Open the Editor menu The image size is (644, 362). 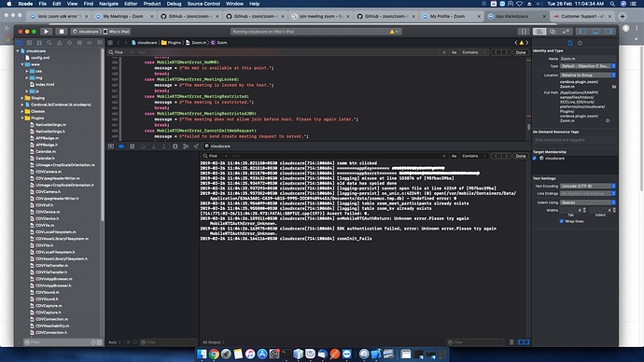131,4
